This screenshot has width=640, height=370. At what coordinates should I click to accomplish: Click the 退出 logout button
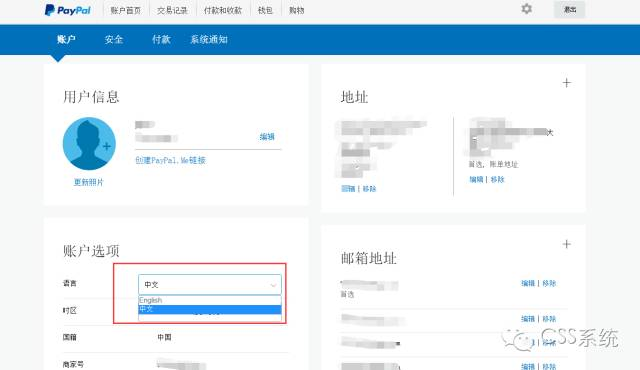pos(569,9)
